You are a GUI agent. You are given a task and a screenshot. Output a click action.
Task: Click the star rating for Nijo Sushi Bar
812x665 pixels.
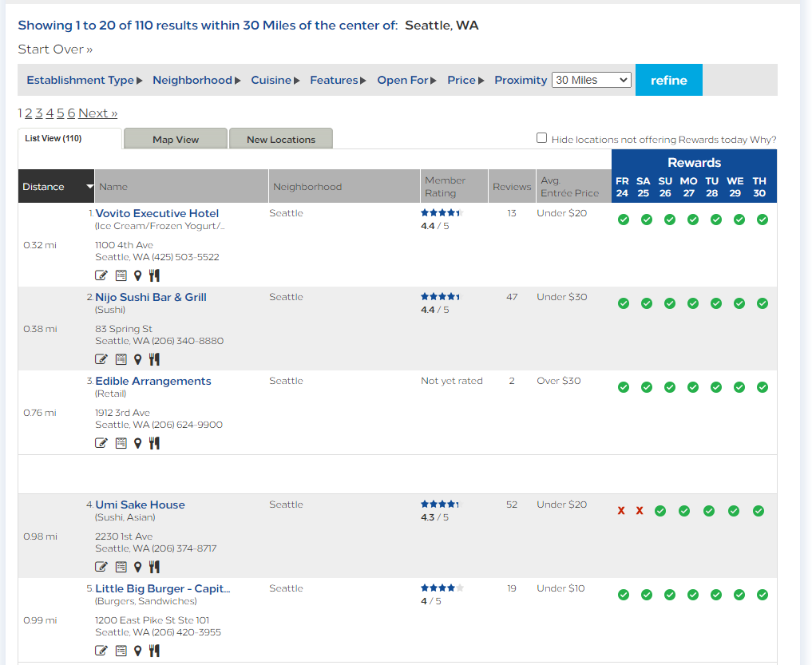tap(441, 297)
